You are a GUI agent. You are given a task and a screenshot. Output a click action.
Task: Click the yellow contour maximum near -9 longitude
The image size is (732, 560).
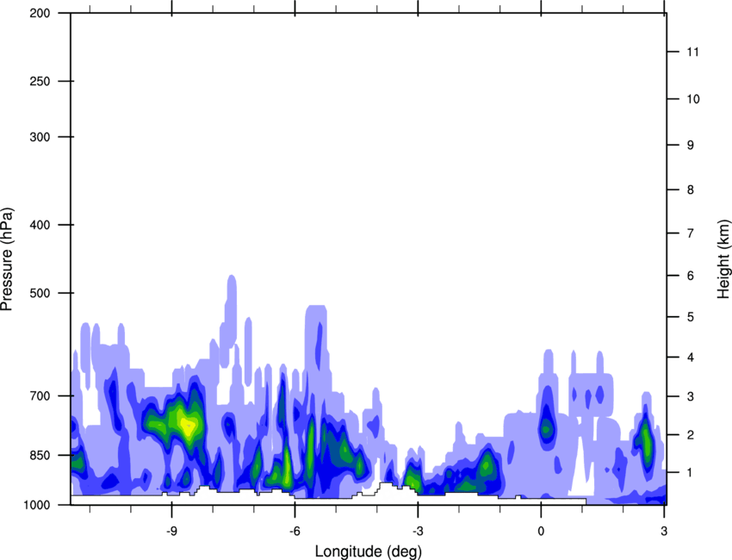(188, 426)
